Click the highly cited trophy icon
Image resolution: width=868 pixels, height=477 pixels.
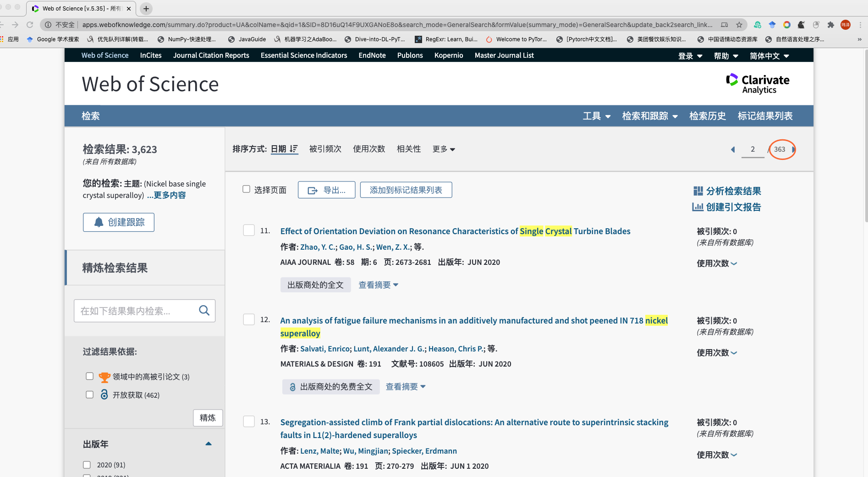click(x=104, y=377)
